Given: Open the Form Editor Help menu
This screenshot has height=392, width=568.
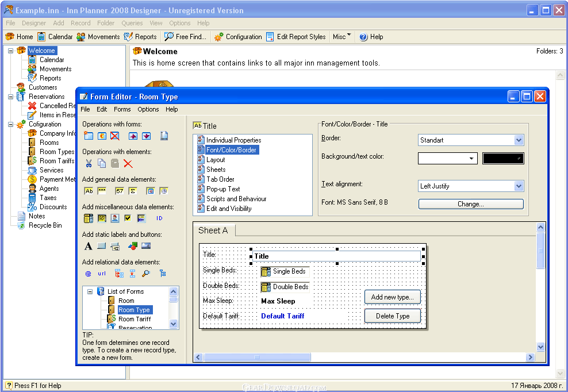Looking at the screenshot, I should click(172, 109).
